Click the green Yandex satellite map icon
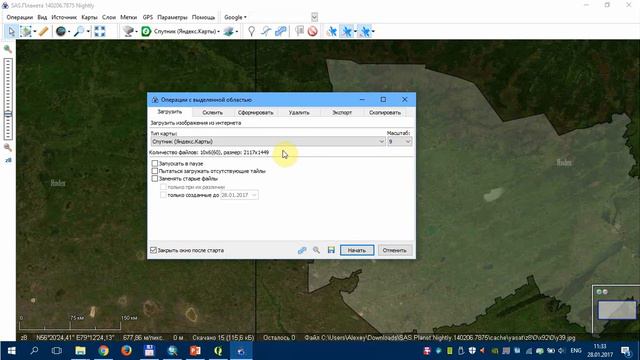The height and width of the screenshot is (360, 640). point(146,31)
